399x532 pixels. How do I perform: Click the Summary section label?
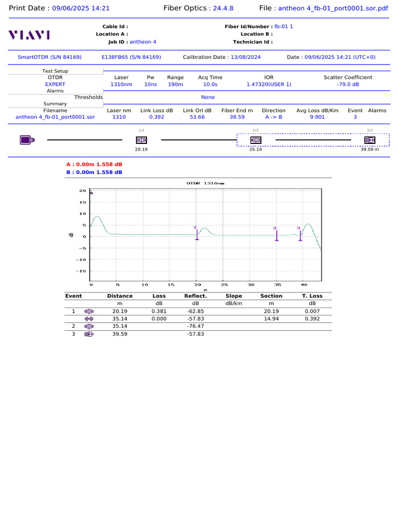click(55, 103)
